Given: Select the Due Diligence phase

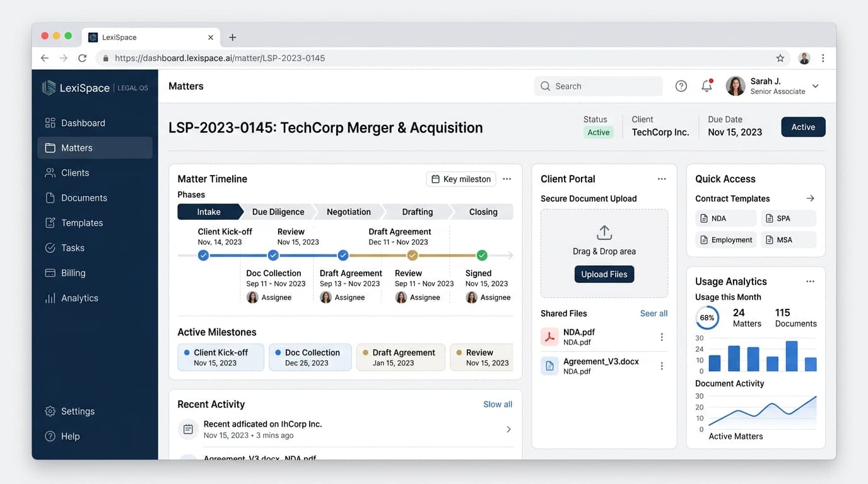Looking at the screenshot, I should click(278, 212).
